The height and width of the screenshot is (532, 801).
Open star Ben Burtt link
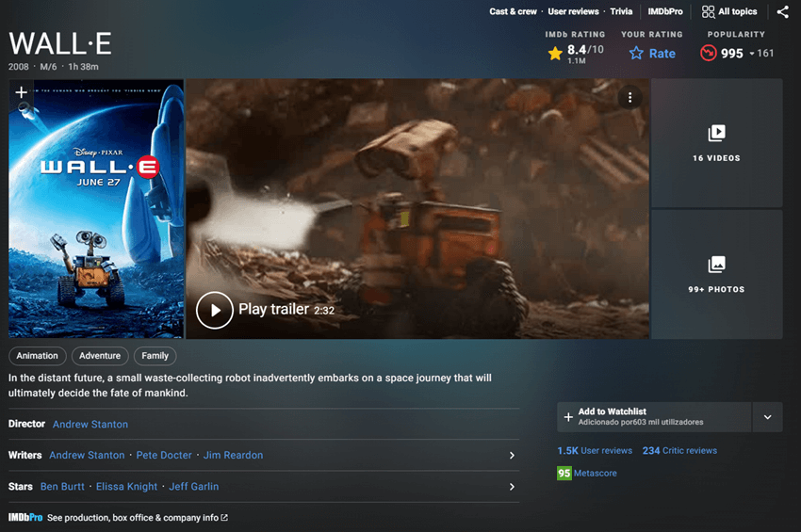pos(62,487)
